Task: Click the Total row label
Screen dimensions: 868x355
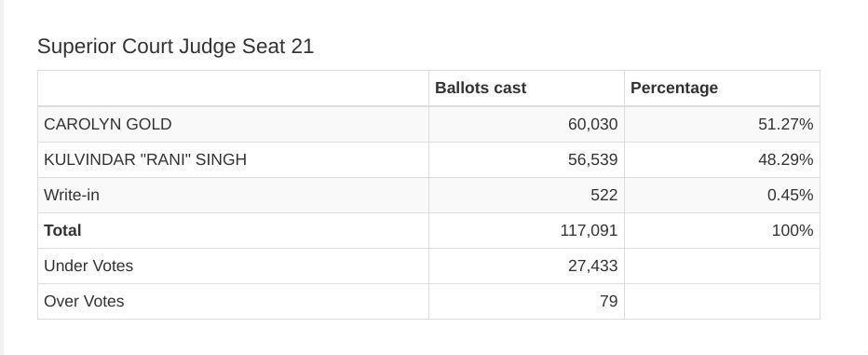Action: [x=62, y=230]
